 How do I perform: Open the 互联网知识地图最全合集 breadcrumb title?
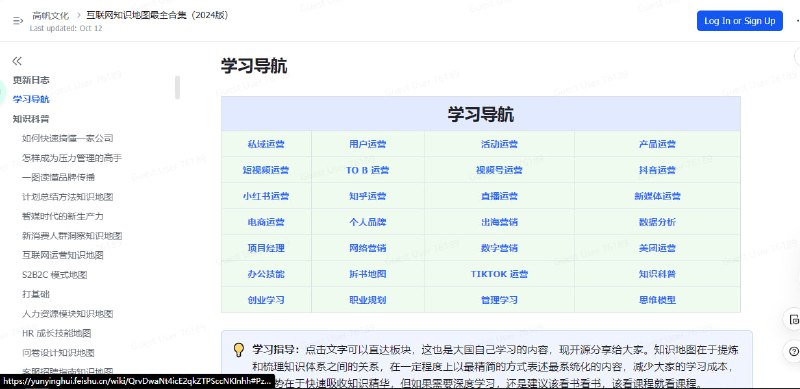pyautogui.click(x=157, y=15)
